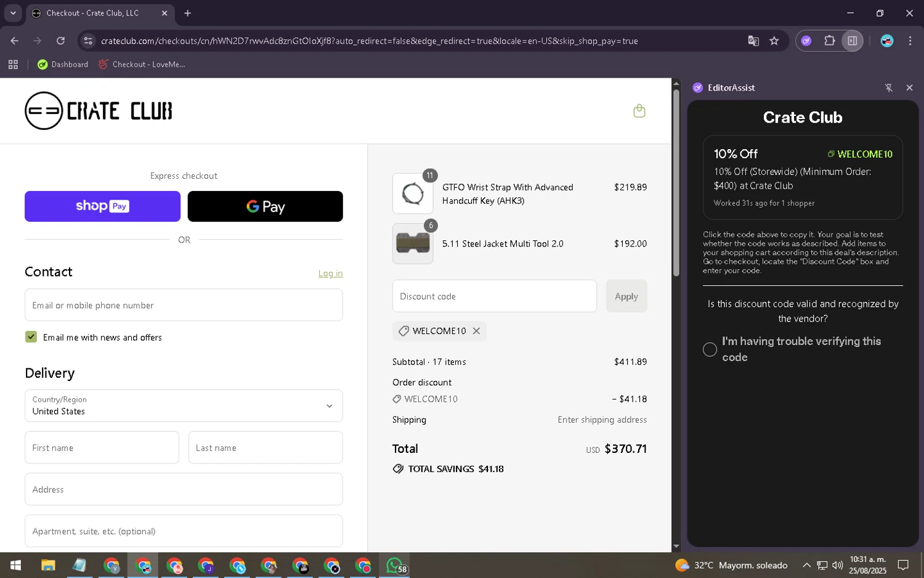
Task: Expand the tab search dropdown arrow
Action: coord(13,13)
